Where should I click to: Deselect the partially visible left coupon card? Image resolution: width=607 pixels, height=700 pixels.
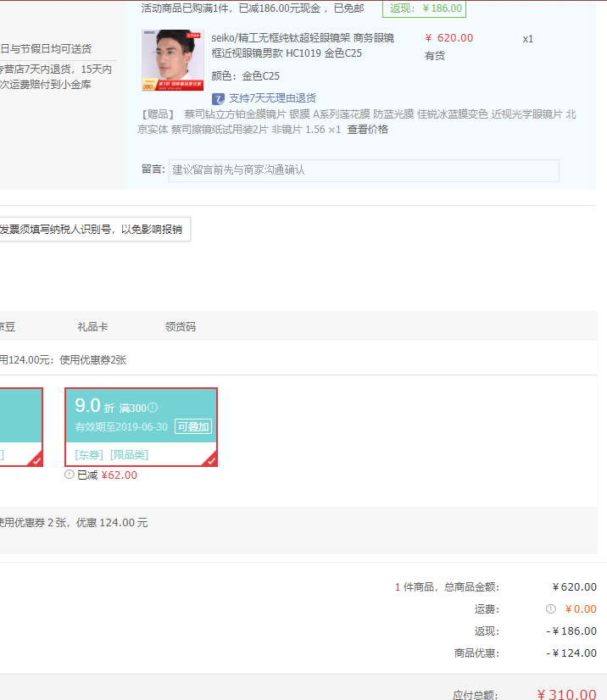click(21, 427)
